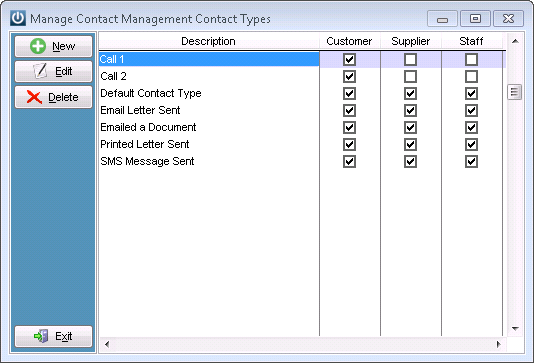Screen dimensions: 534x363
Task: Uncheck Supplier for Default Contact Type
Action: click(x=410, y=93)
